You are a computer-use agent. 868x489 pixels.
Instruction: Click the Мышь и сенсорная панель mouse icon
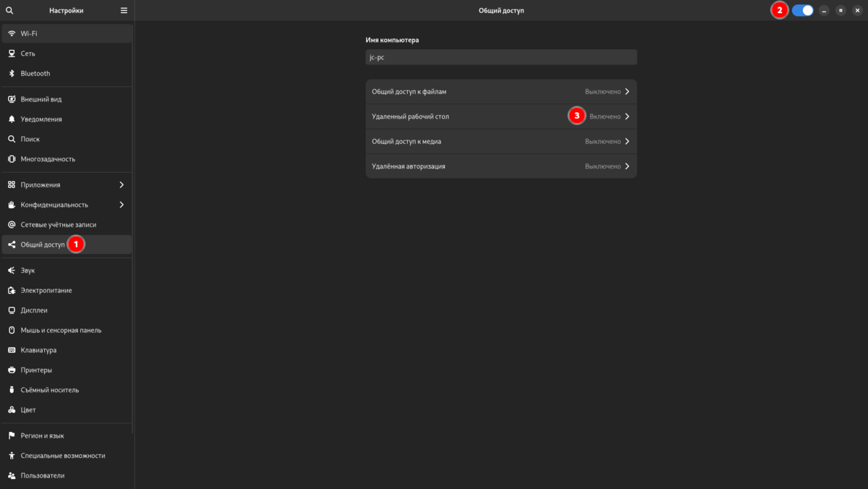pyautogui.click(x=12, y=330)
